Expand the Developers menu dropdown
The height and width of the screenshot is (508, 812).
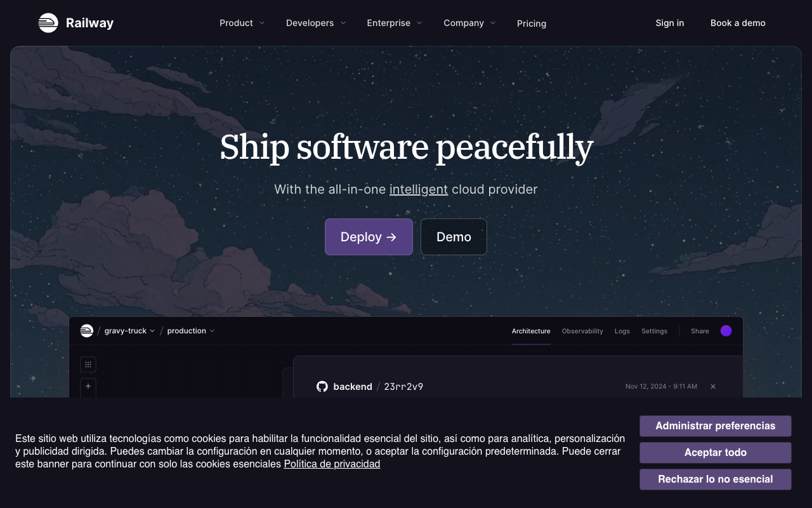click(x=316, y=23)
